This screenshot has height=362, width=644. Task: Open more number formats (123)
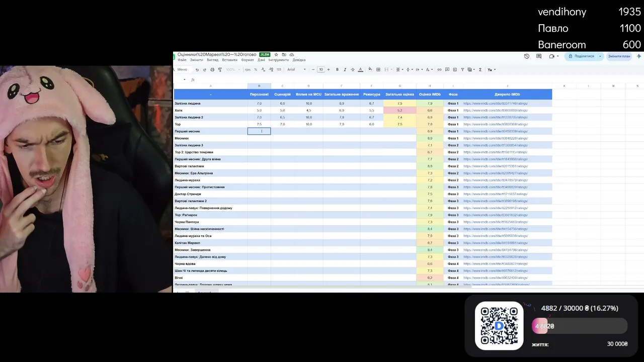click(279, 69)
